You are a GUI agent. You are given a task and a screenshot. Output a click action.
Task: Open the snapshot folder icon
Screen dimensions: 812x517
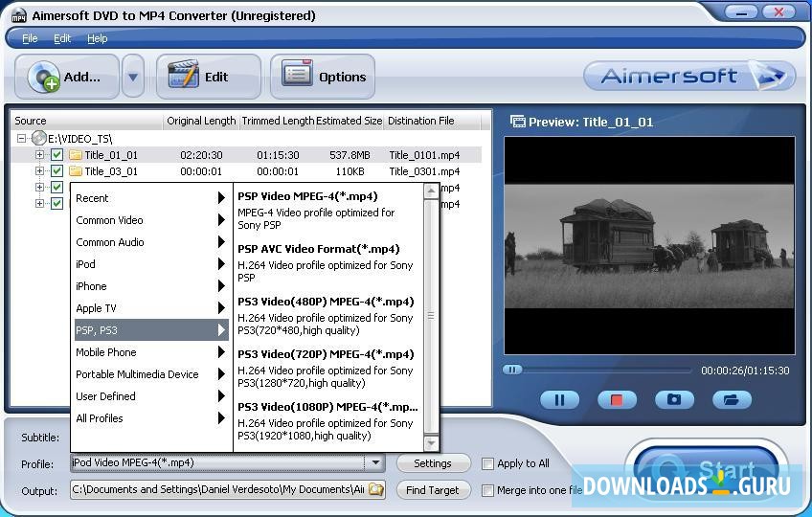(x=732, y=399)
